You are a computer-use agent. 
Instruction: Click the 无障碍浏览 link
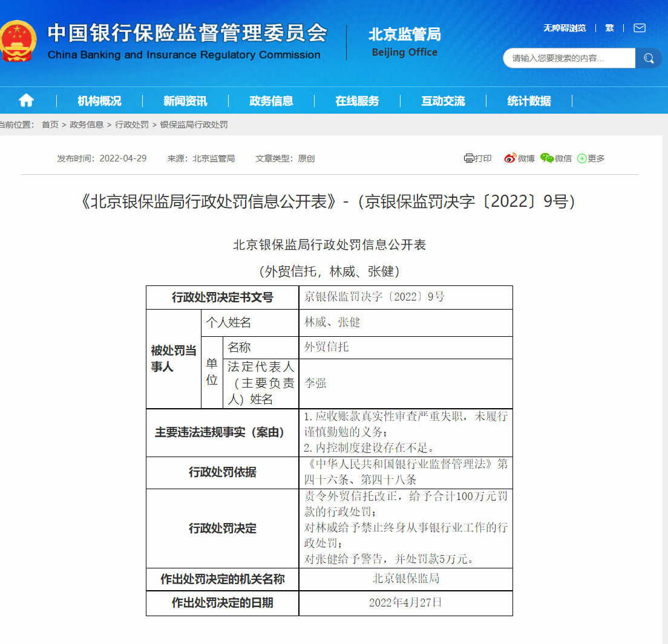(565, 28)
